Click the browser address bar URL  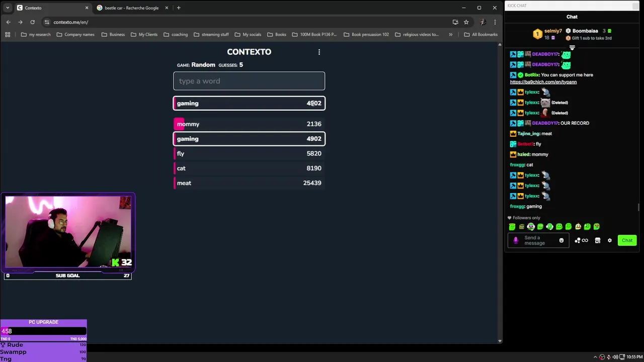(71, 22)
